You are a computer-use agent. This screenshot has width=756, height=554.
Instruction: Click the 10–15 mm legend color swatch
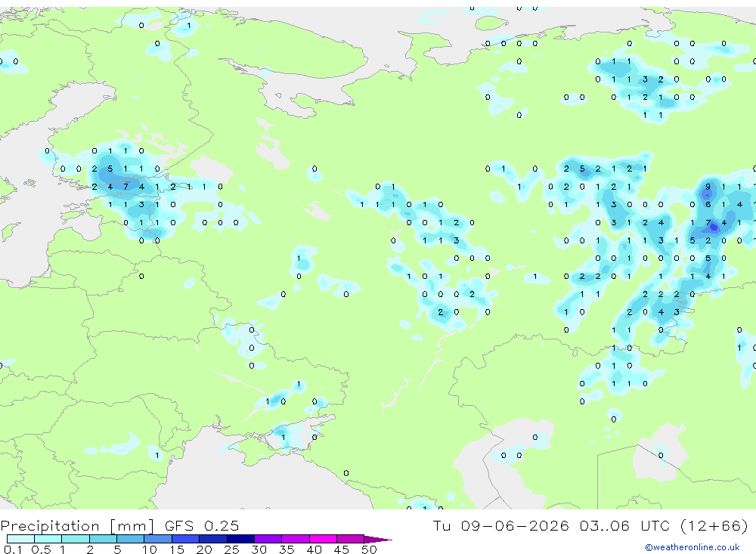(158, 539)
